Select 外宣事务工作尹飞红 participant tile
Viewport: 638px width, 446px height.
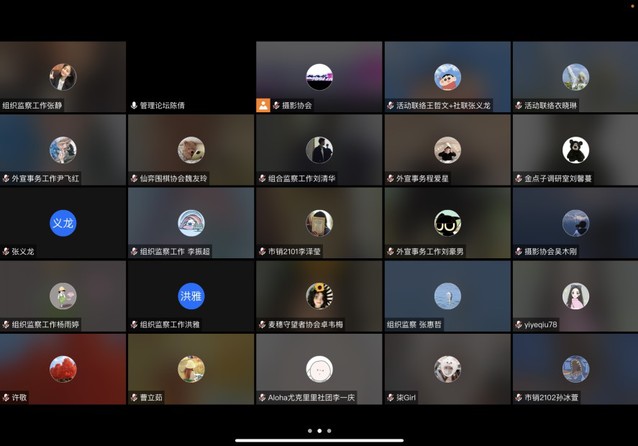(x=63, y=149)
